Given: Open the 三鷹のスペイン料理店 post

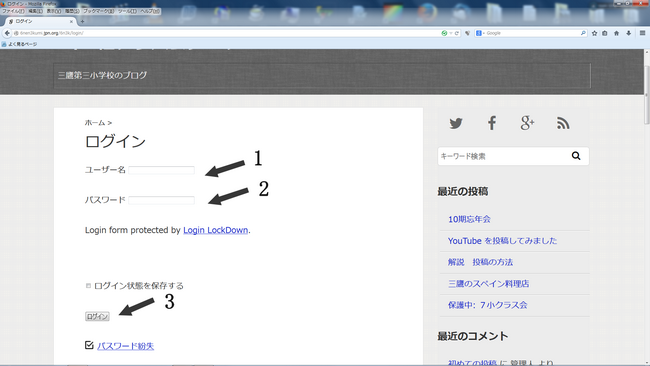Looking at the screenshot, I should pyautogui.click(x=488, y=284).
